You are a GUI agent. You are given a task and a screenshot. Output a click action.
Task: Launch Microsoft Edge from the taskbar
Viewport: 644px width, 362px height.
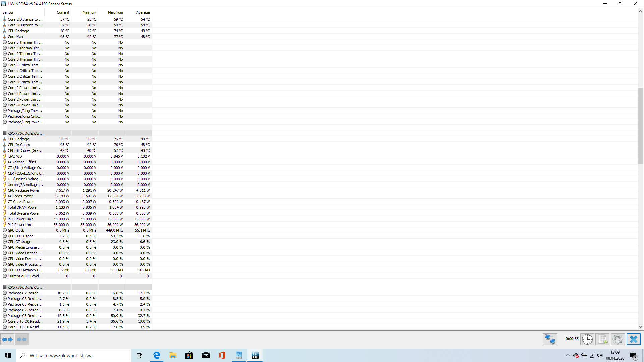click(157, 355)
